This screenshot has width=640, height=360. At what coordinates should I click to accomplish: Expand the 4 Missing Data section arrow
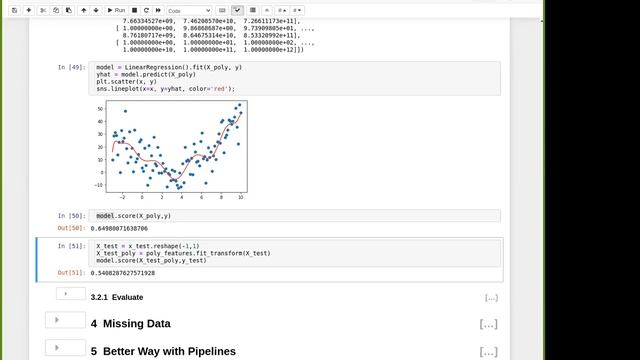[x=57, y=320]
